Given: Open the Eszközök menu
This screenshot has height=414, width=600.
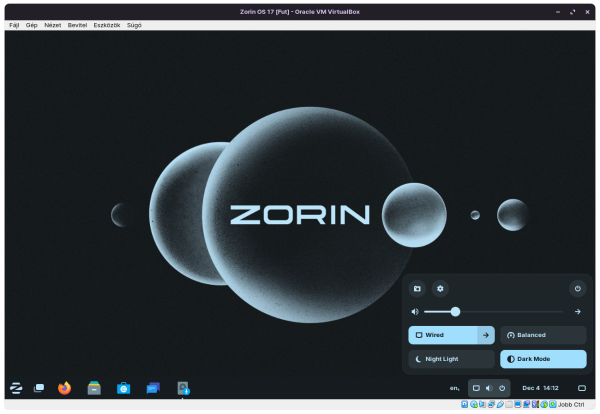Looking at the screenshot, I should point(107,25).
